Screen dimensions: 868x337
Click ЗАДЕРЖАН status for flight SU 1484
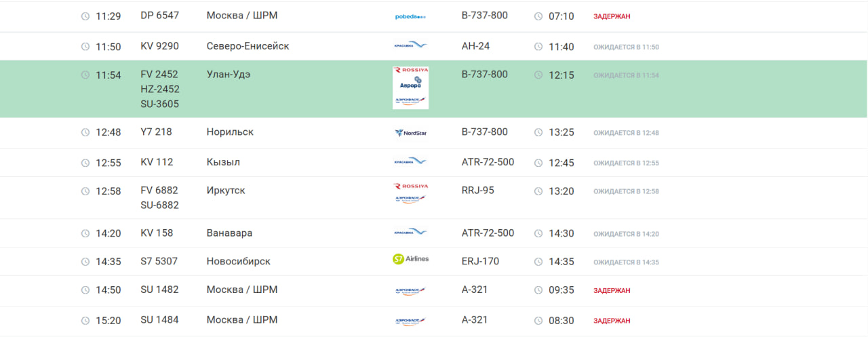(612, 321)
